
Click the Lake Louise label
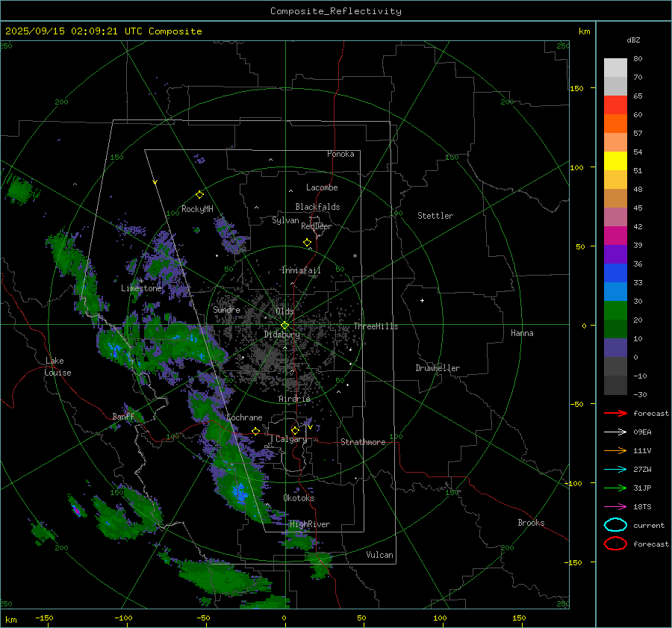[x=57, y=367]
